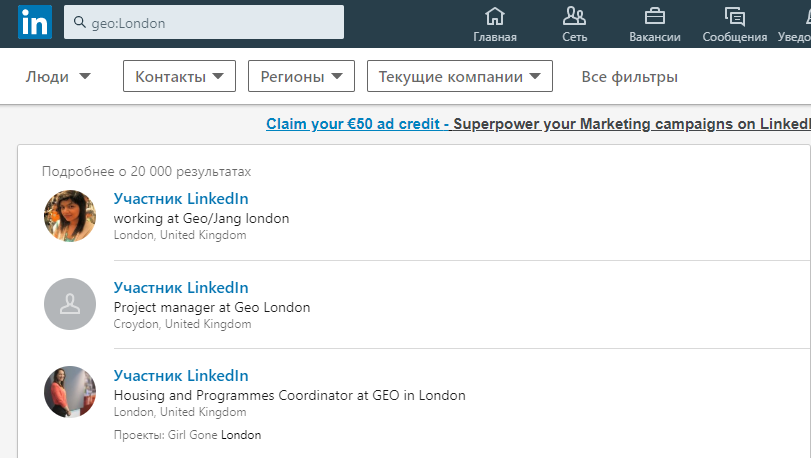Click the search magnifier icon

[79, 23]
